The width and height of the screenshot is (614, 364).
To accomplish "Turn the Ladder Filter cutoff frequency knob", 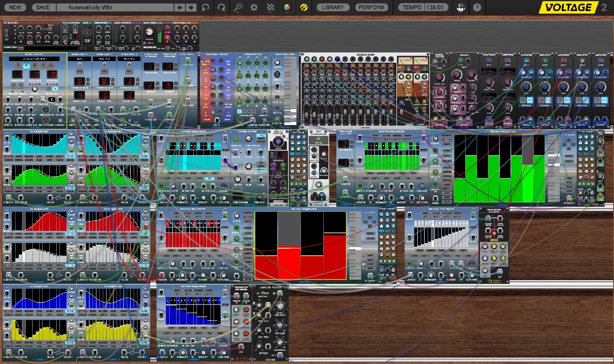I will 280,306.
